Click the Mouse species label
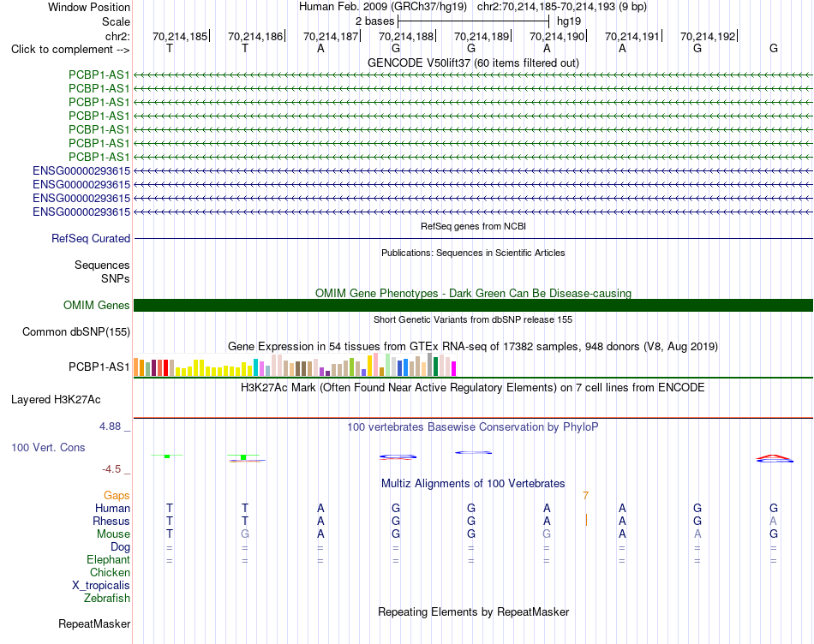The width and height of the screenshot is (814, 644). 113,534
